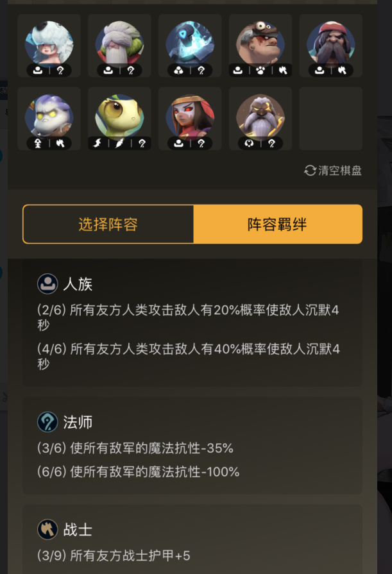Switch to the 选择阵容 tab

coord(108,224)
